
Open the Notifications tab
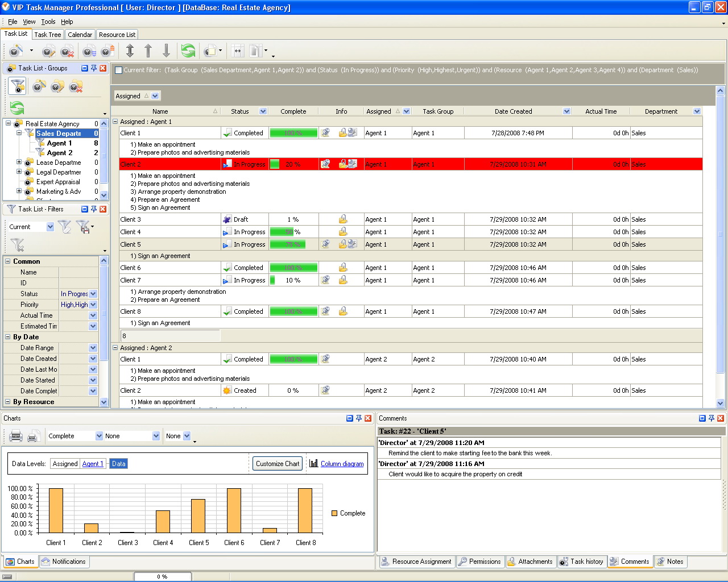pyautogui.click(x=64, y=562)
